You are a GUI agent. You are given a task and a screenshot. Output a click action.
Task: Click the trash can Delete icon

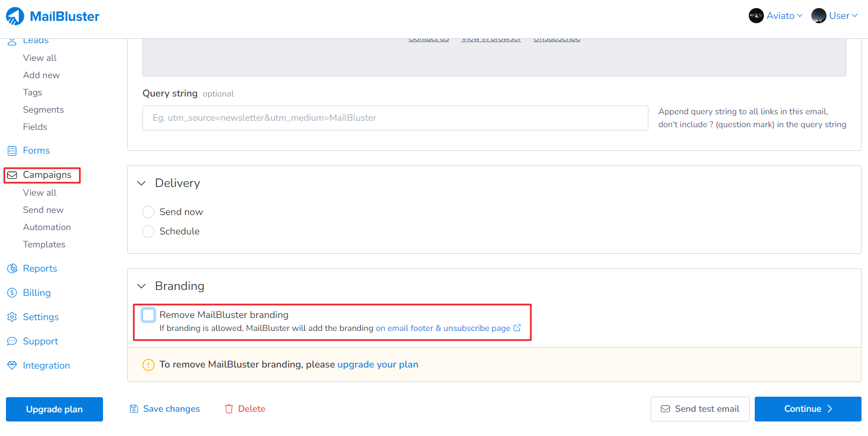[x=229, y=409]
